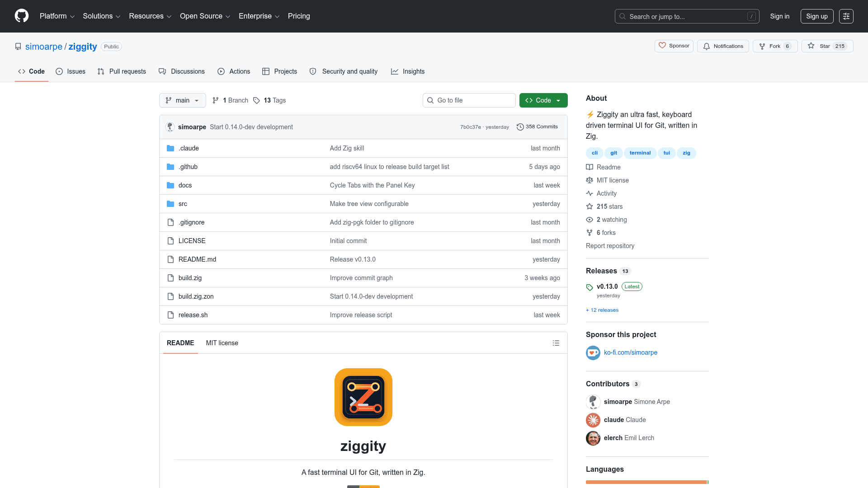Click the LICENSE file icon
Screen dimensions: 868x488
pos(170,241)
